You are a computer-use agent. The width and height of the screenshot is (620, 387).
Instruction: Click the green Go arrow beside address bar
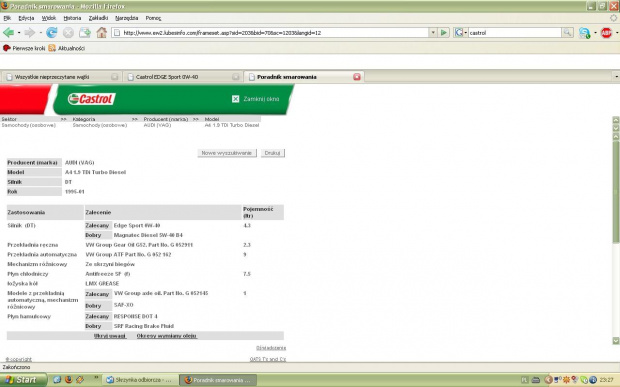coord(444,32)
